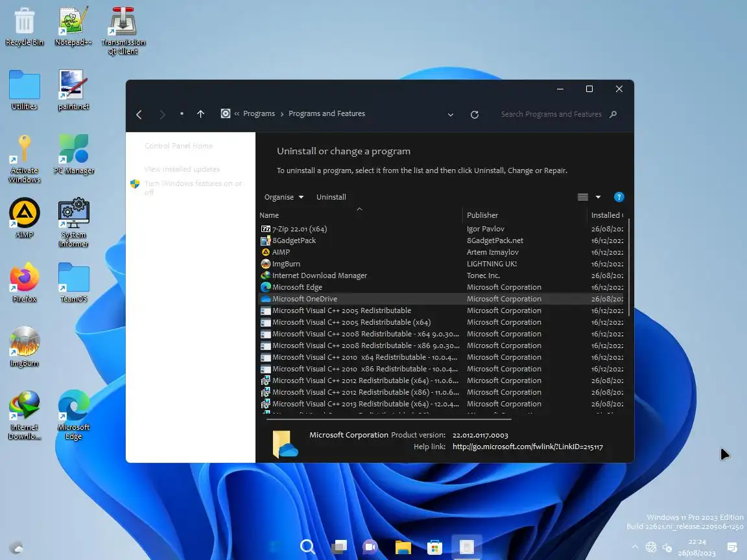Launch AIMP from the desktop

pyautogui.click(x=24, y=218)
